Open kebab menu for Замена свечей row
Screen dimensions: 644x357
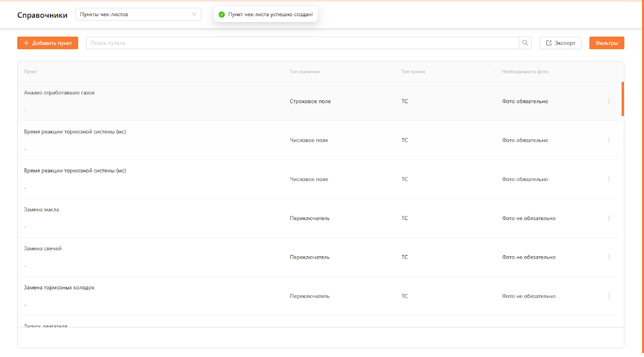click(x=609, y=257)
